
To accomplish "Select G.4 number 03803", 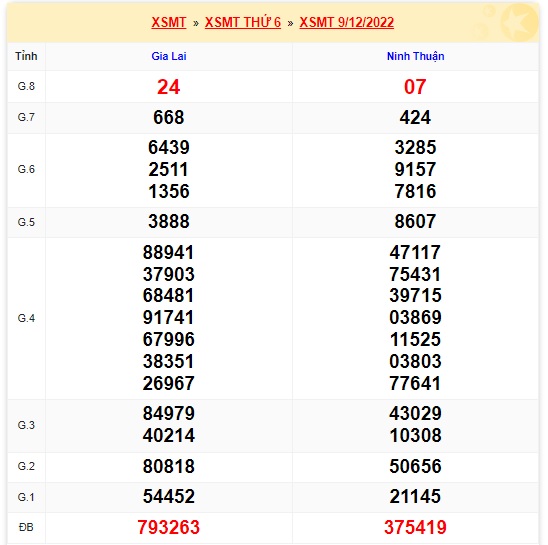I will (x=415, y=361).
